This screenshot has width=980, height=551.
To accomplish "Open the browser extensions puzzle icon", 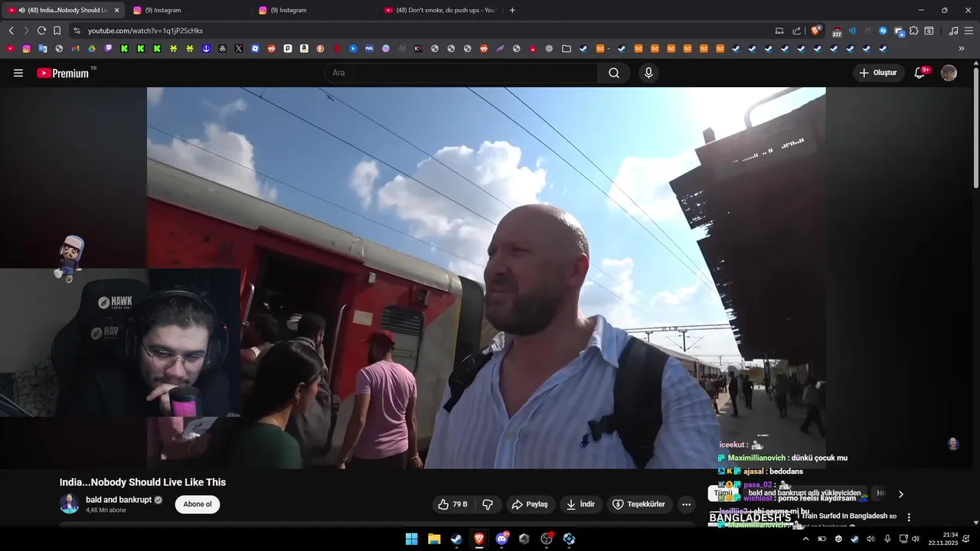I will (x=913, y=31).
